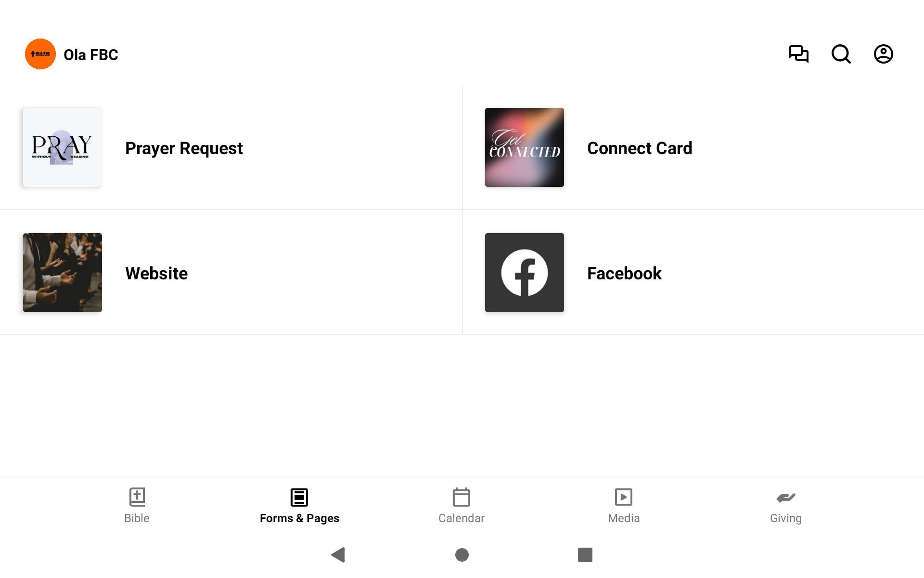The width and height of the screenshot is (924, 578).
Task: Tap the Calendar icon
Action: (x=461, y=497)
